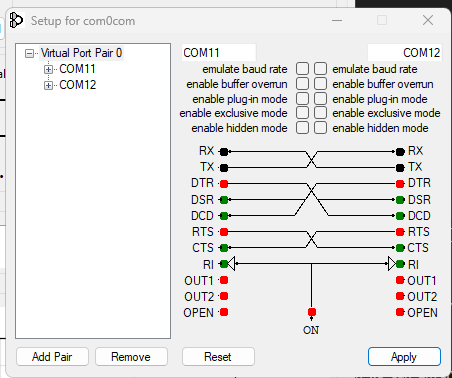This screenshot has width=452, height=378.
Task: Enable emulate baud rate for COM11
Action: (302, 69)
